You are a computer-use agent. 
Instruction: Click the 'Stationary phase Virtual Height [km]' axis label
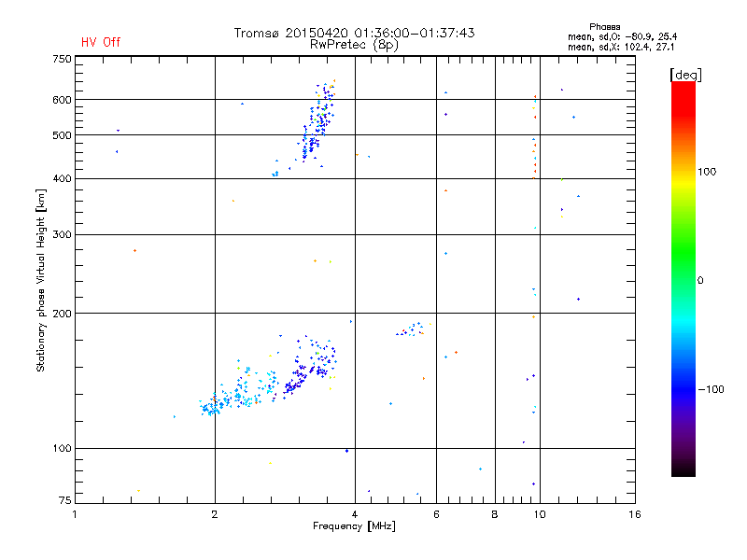pos(41,281)
